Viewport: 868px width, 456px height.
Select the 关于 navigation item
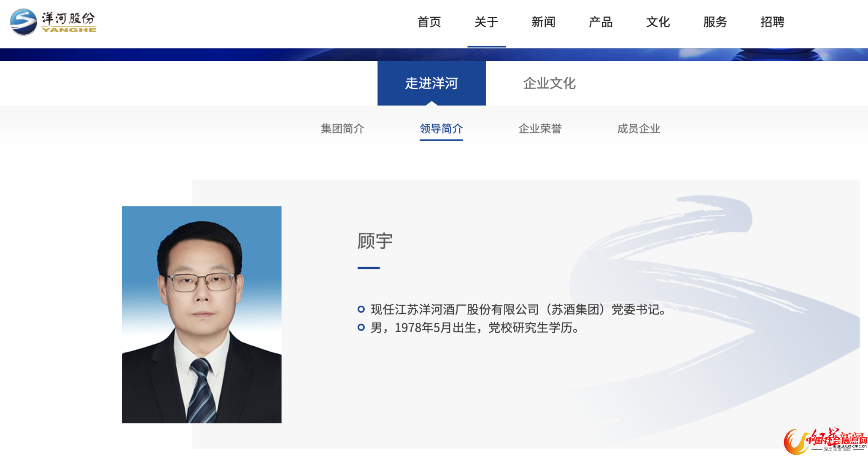tap(486, 22)
